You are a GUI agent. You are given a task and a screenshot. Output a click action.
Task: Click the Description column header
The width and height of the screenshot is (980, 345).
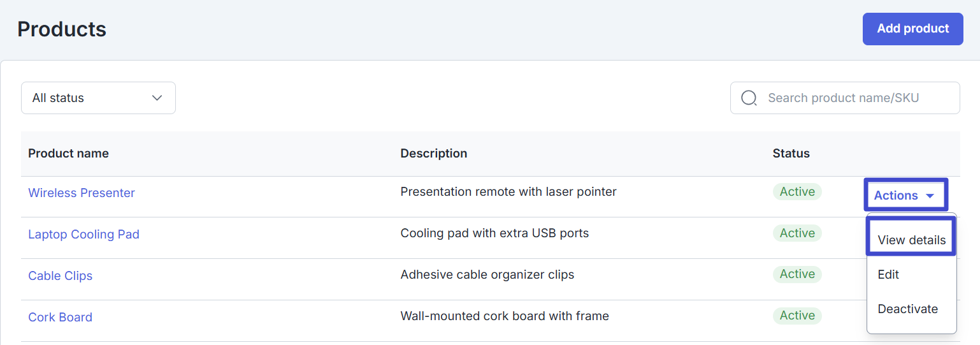433,153
